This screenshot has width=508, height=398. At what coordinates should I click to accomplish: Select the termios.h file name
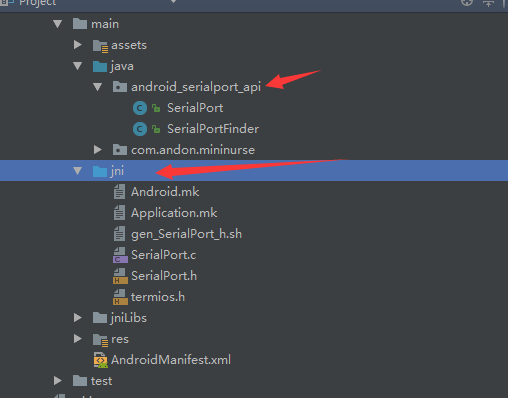click(158, 297)
